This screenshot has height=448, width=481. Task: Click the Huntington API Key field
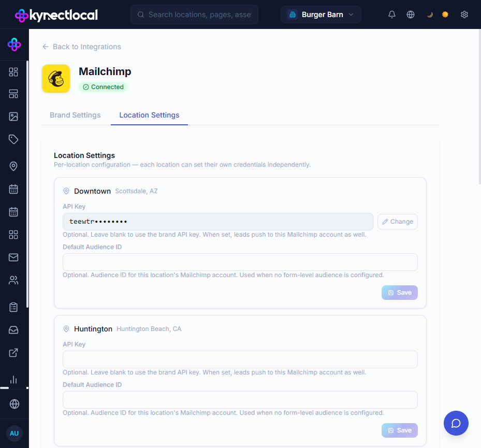[240, 359]
